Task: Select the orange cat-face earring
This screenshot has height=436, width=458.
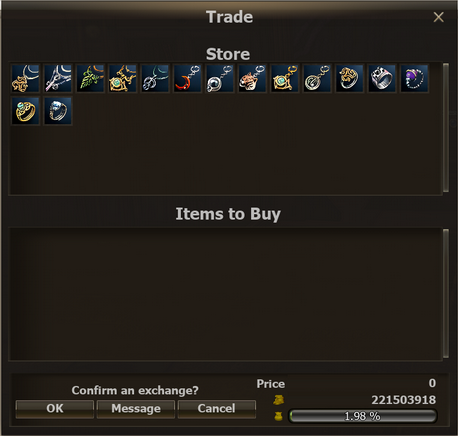Action: click(252, 79)
